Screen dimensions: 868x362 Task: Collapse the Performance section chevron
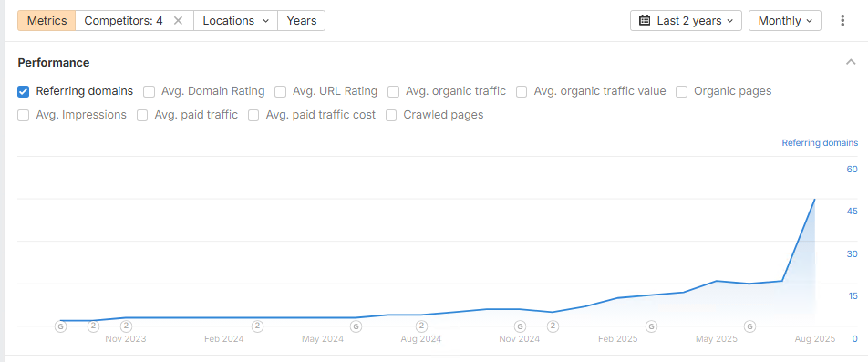click(x=851, y=62)
